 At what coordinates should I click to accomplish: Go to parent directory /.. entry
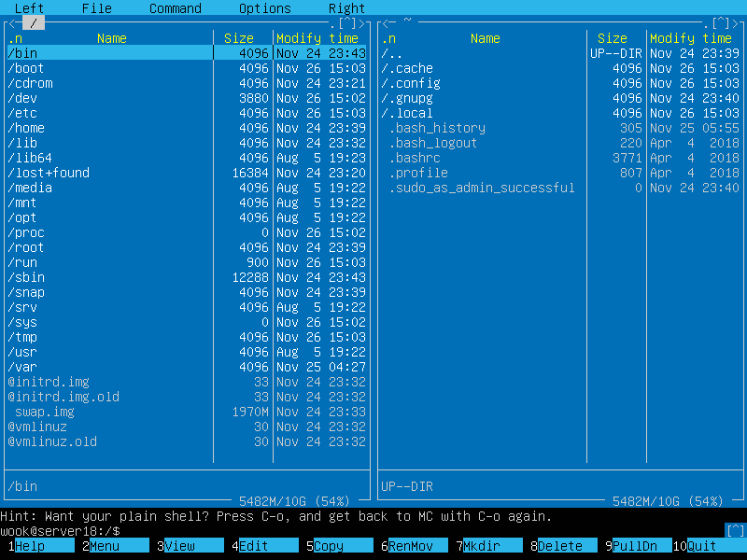(x=392, y=53)
